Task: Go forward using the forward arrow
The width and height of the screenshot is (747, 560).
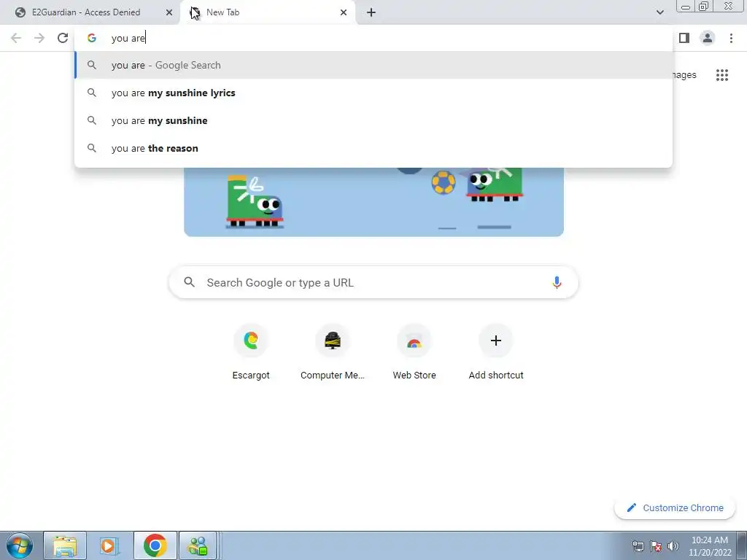Action: pyautogui.click(x=39, y=38)
